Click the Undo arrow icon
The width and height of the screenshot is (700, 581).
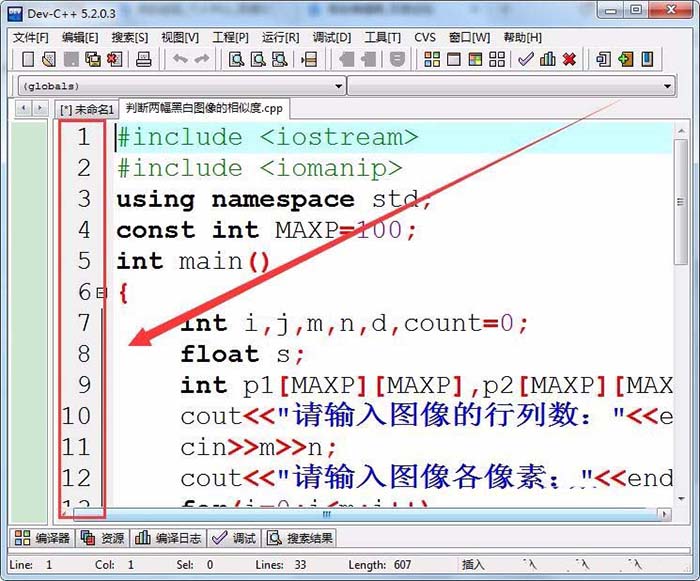pyautogui.click(x=180, y=59)
